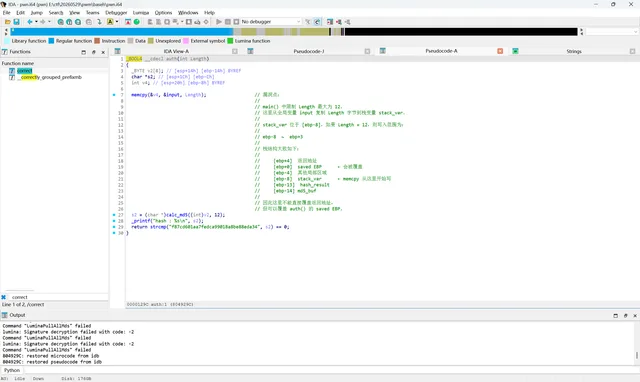The height and width of the screenshot is (382, 640).
Task: Open the Options menu
Action: (163, 13)
